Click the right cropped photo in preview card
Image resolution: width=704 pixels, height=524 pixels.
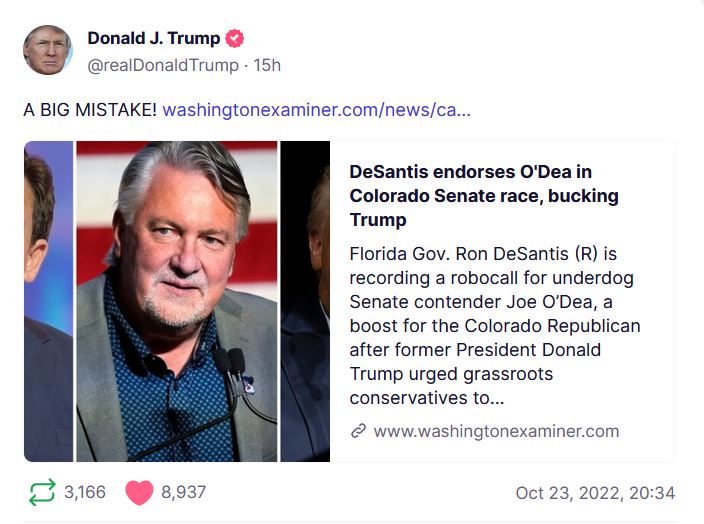point(305,300)
